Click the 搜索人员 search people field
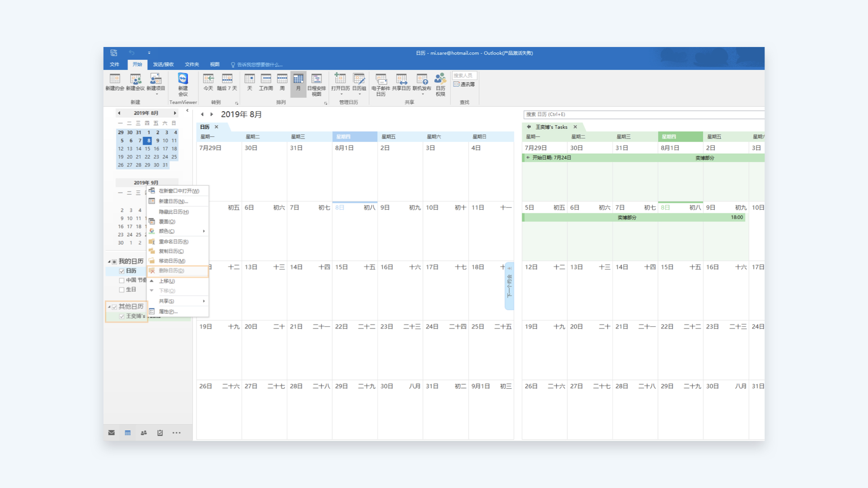This screenshot has width=868, height=488. [x=465, y=75]
